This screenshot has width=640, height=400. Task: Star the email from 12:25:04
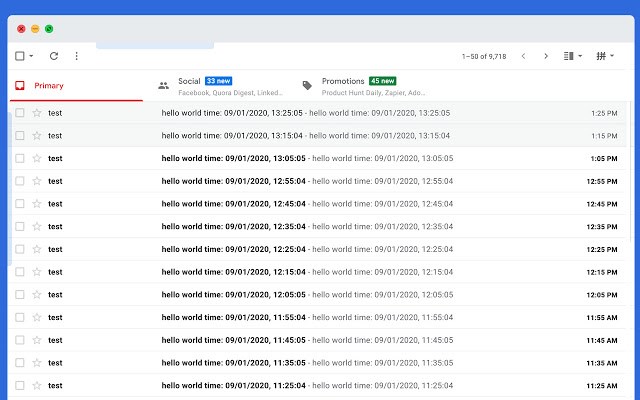tap(37, 249)
